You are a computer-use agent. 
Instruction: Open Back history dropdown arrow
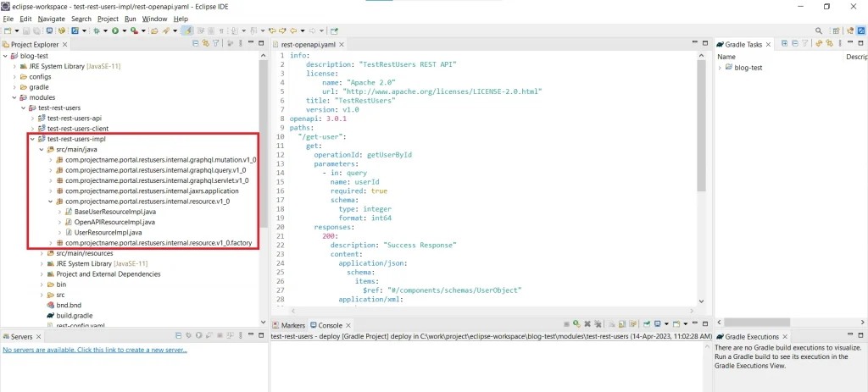303,31
